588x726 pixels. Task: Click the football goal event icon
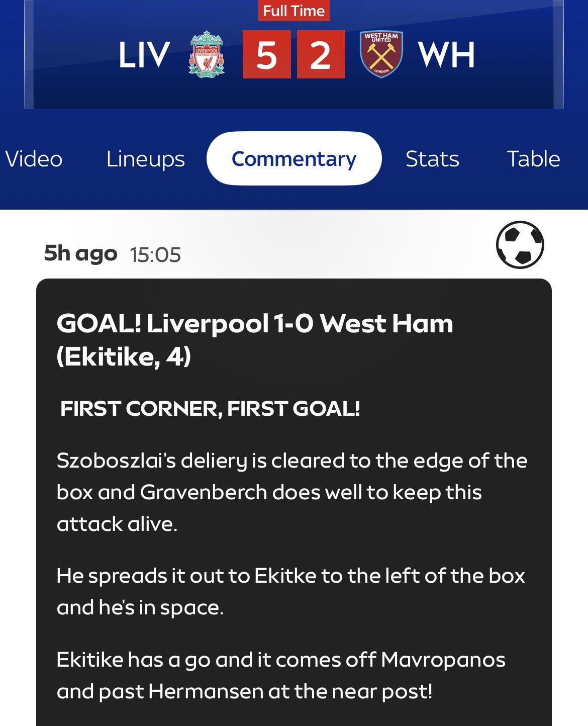tap(520, 245)
